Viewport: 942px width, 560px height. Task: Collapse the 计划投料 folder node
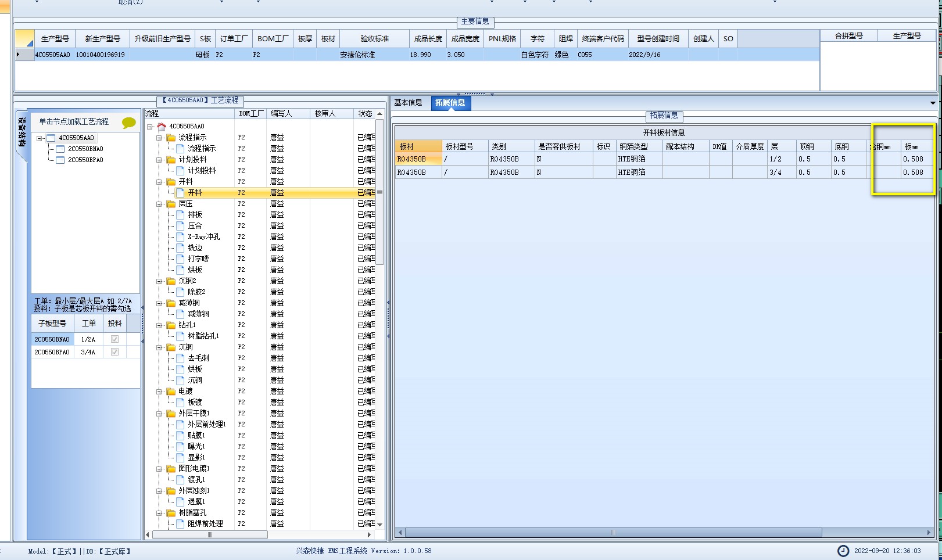click(159, 160)
